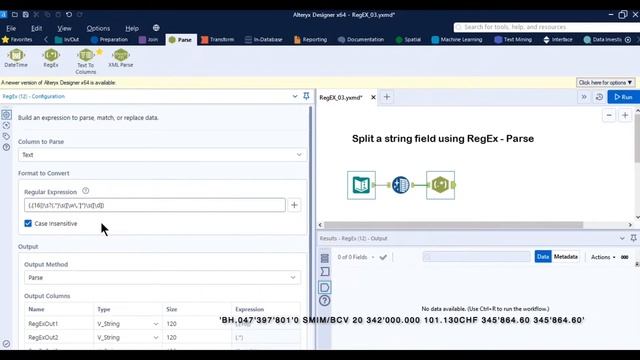This screenshot has height=360, width=640.
Task: Open the Column to Parse dropdown
Action: click(x=162, y=155)
